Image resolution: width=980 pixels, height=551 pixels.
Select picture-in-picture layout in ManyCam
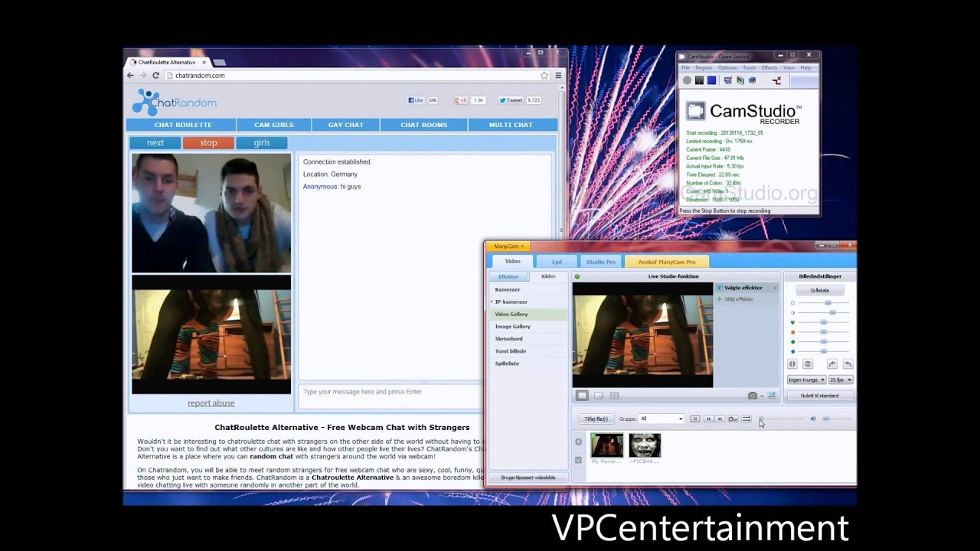[x=598, y=396]
